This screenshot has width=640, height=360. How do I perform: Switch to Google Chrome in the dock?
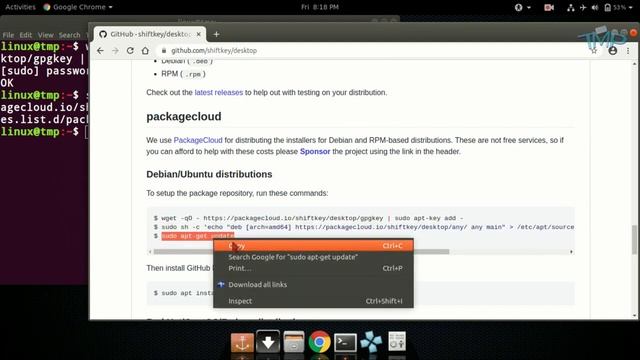(320, 342)
